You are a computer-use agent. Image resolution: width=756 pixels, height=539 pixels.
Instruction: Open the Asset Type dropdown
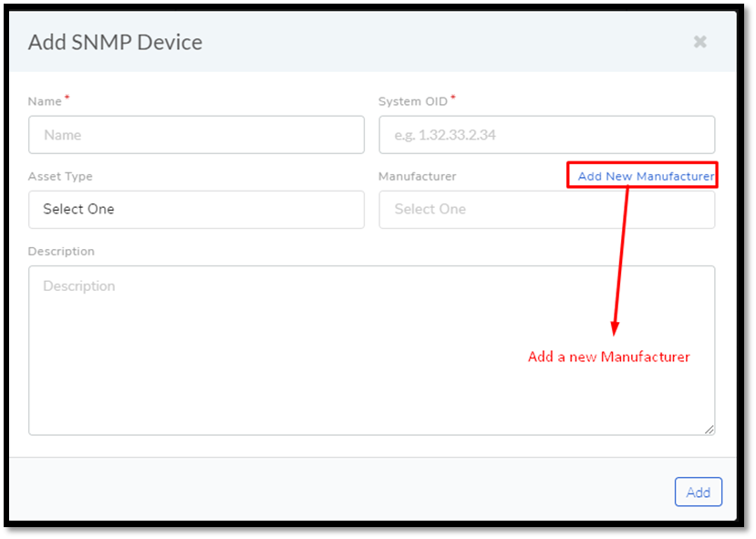tap(196, 209)
